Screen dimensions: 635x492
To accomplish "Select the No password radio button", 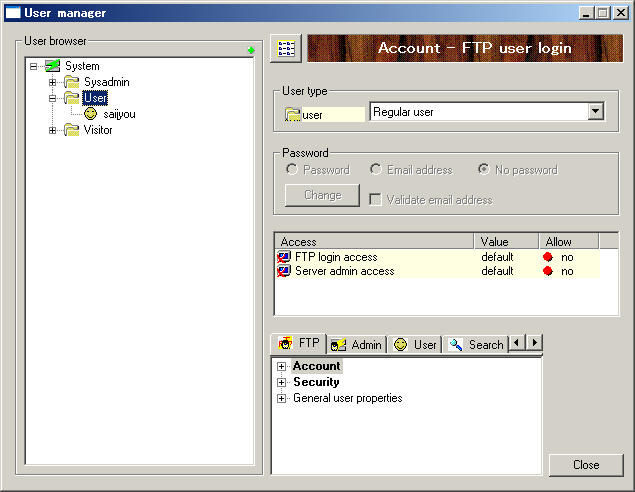I will 484,169.
